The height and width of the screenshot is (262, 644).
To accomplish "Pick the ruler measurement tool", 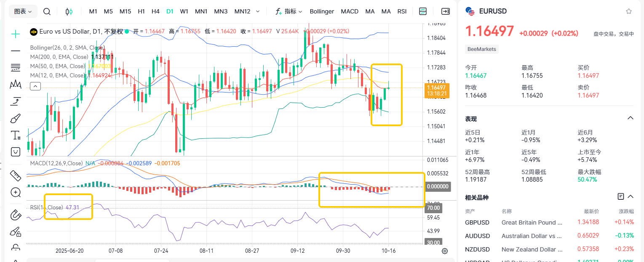I will point(16,175).
